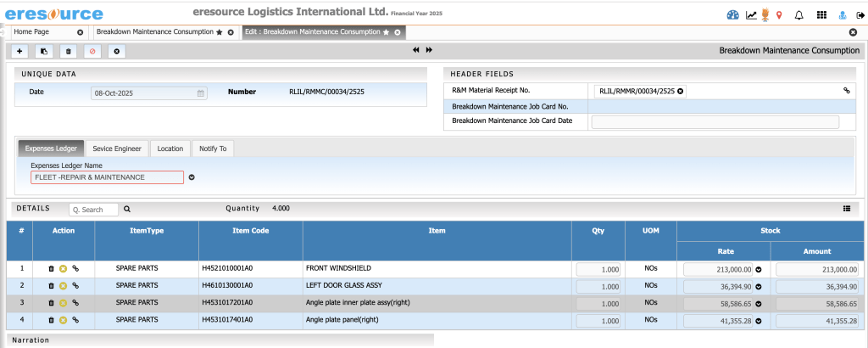
Task: Open the dashboard gauge icon
Action: 733,14
